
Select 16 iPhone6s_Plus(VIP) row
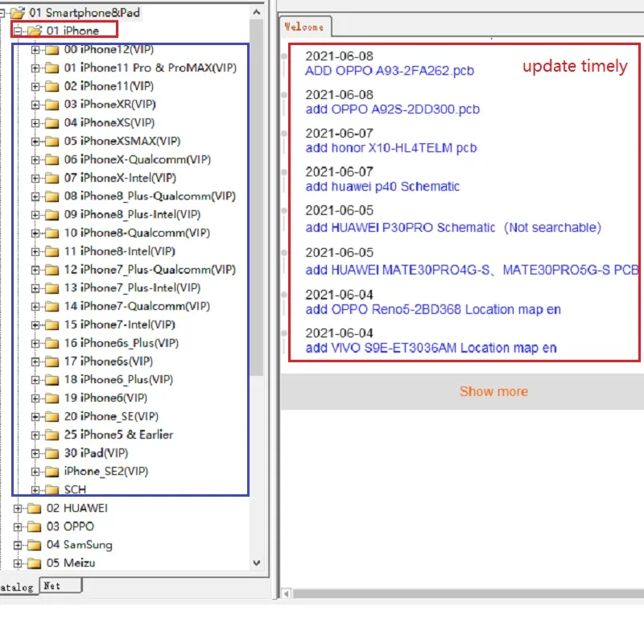tap(122, 343)
